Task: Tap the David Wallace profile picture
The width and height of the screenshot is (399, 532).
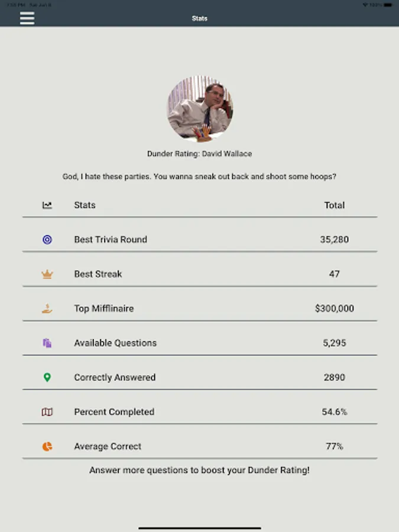Action: [x=200, y=108]
